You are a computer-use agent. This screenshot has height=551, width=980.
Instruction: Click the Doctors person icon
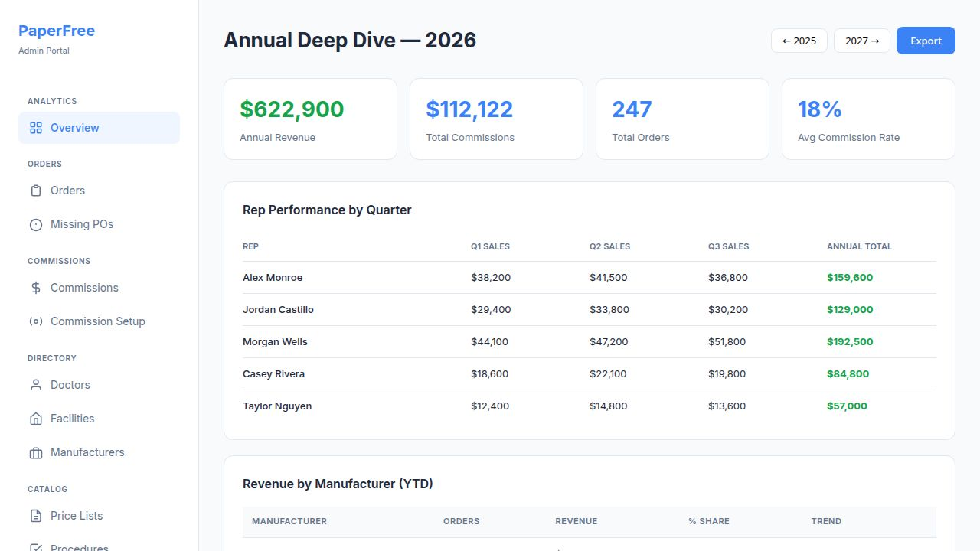[x=36, y=384]
